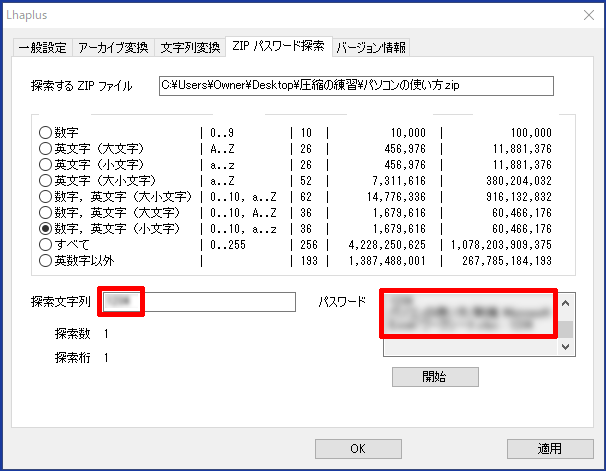Open the バージョン情報 tab
This screenshot has height=471, width=606.
click(371, 48)
